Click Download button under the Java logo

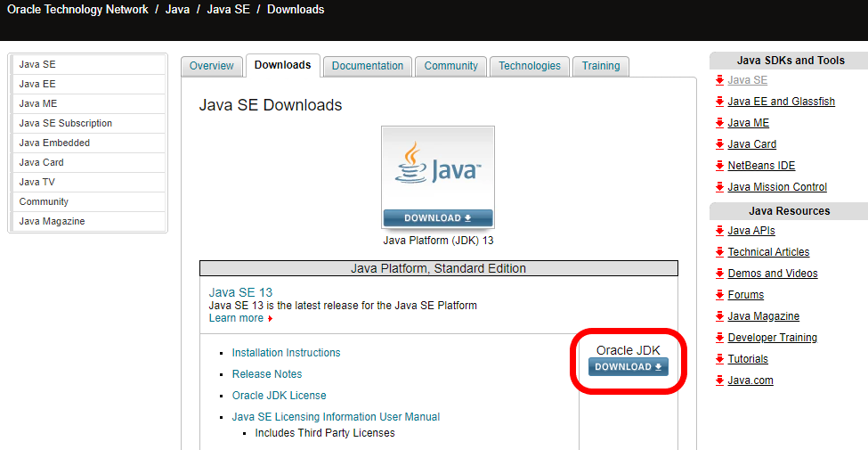[x=438, y=217]
